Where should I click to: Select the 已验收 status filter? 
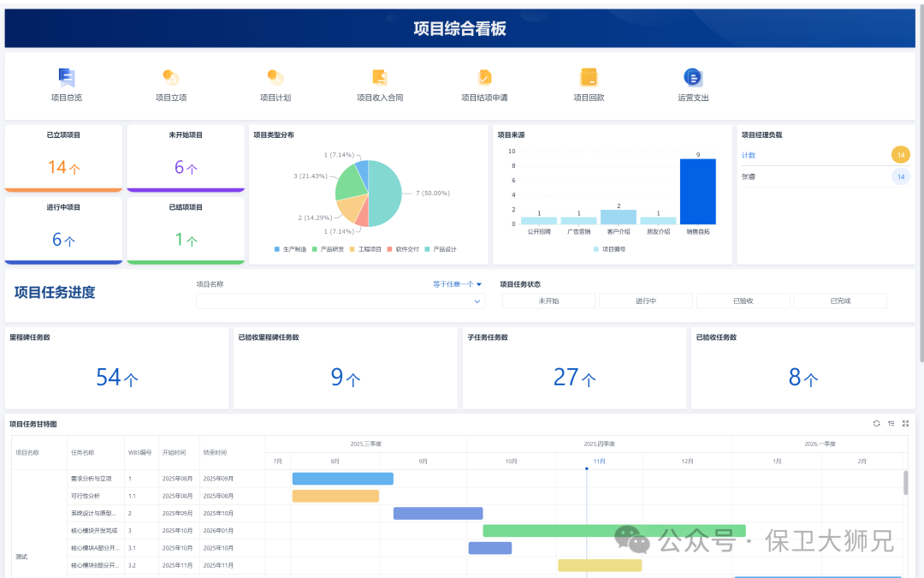coord(743,301)
